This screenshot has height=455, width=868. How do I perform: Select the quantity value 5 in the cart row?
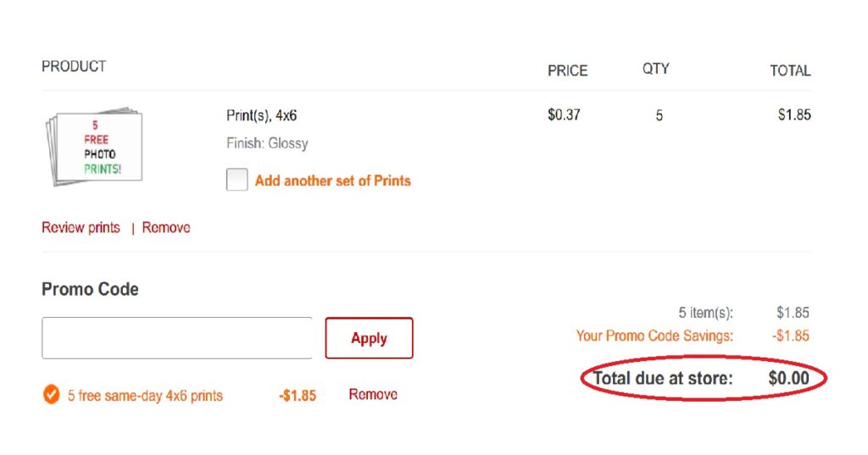point(659,116)
